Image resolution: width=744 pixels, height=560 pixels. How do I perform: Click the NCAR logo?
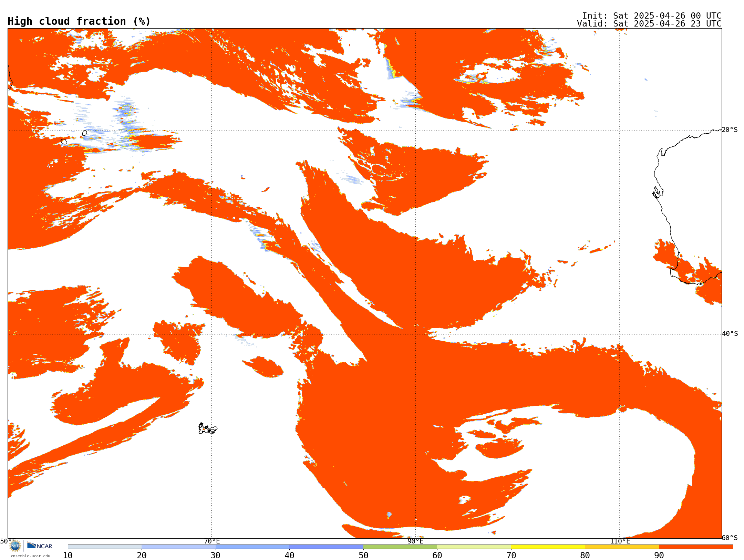pos(40,546)
